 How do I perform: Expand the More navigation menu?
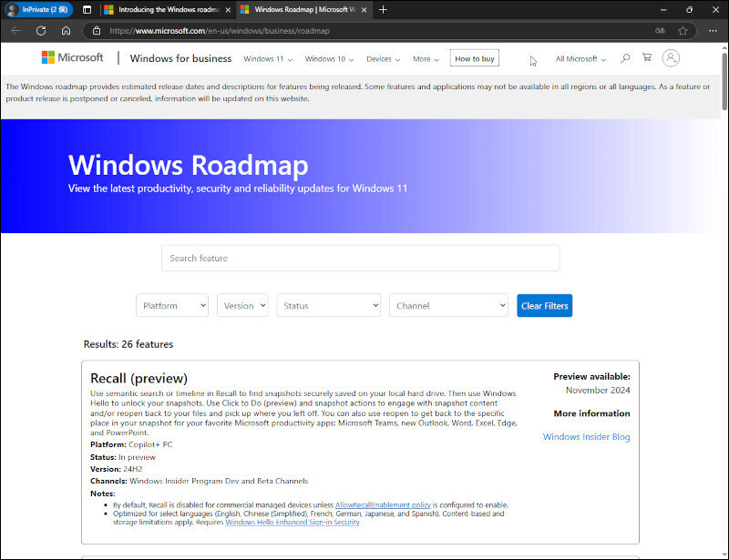point(426,59)
